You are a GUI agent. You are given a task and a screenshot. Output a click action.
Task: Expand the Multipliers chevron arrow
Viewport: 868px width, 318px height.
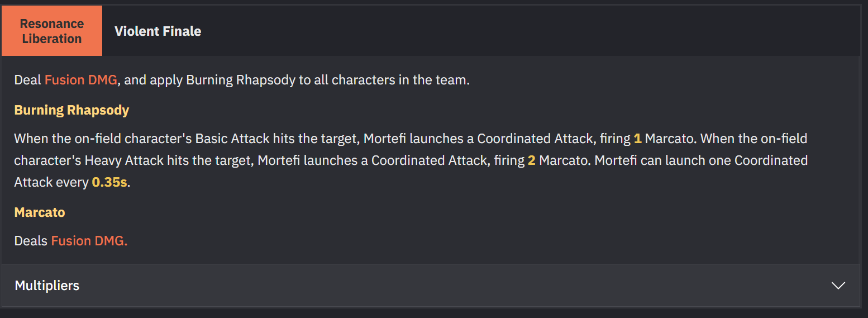pyautogui.click(x=838, y=286)
